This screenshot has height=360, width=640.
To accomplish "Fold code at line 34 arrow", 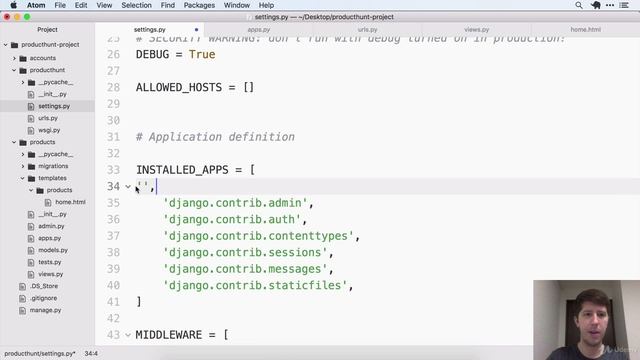I will click(x=128, y=187).
